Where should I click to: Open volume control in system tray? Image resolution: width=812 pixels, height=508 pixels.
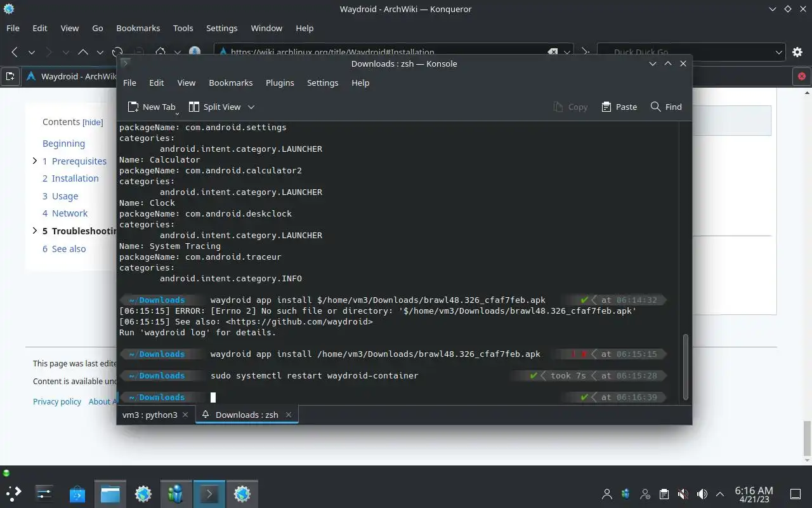click(702, 494)
